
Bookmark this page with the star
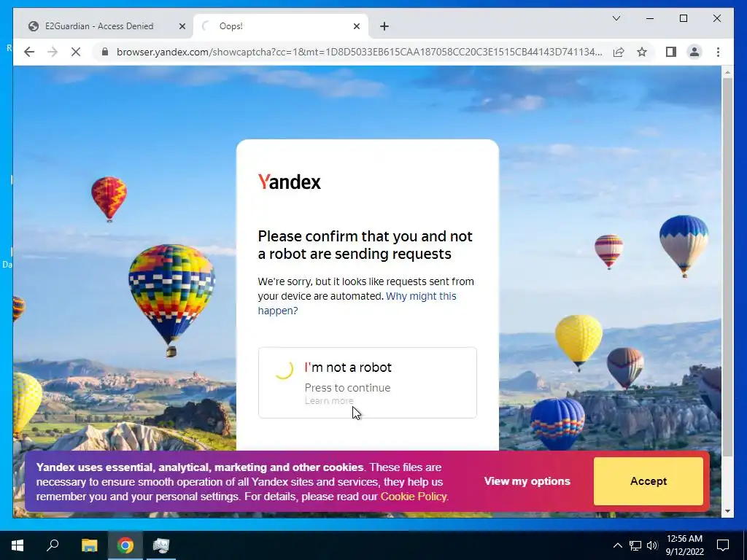(x=642, y=52)
